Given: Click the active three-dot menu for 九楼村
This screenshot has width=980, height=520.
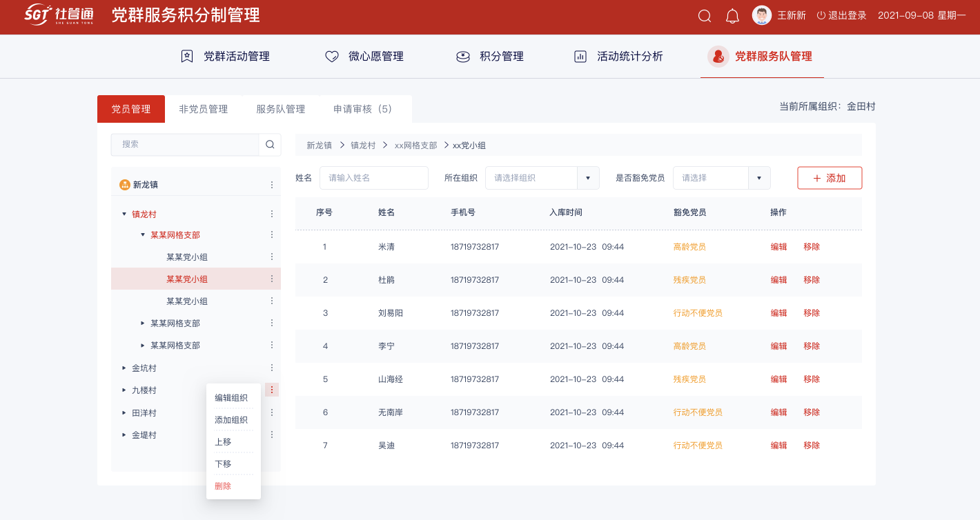Looking at the screenshot, I should pos(272,390).
